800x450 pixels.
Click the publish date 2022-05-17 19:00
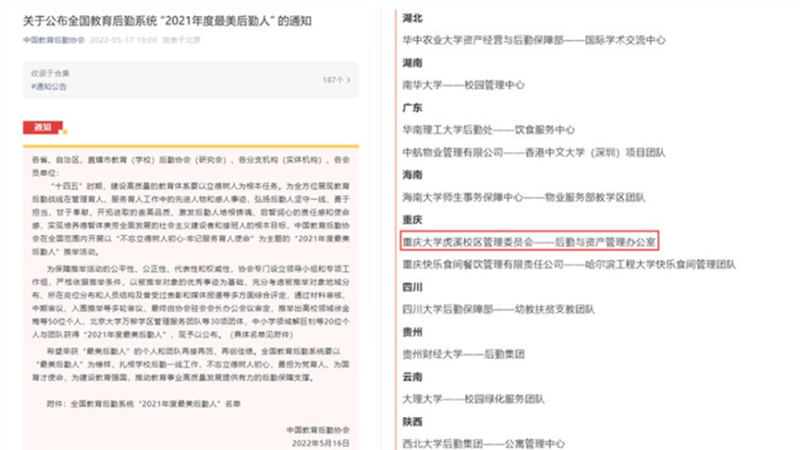123,40
